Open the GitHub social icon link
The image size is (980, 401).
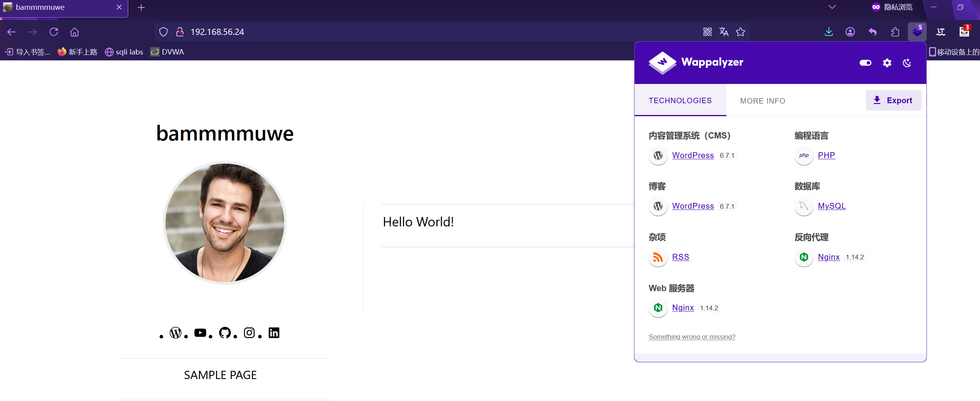(x=225, y=333)
